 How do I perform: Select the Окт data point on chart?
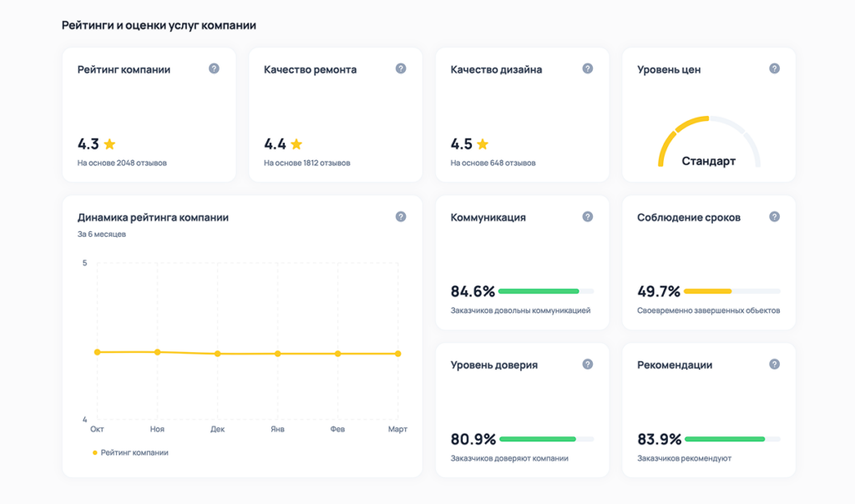click(97, 352)
